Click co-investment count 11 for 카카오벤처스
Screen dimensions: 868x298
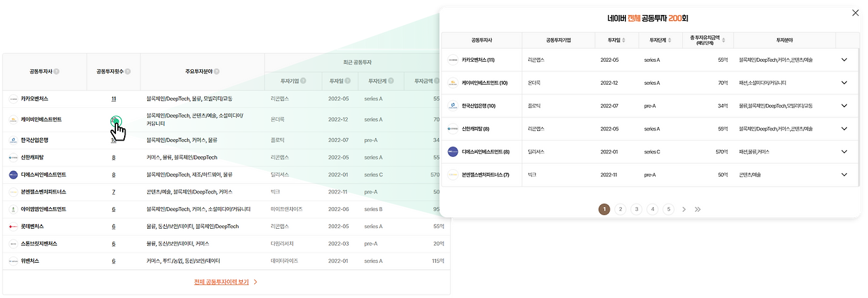click(114, 98)
